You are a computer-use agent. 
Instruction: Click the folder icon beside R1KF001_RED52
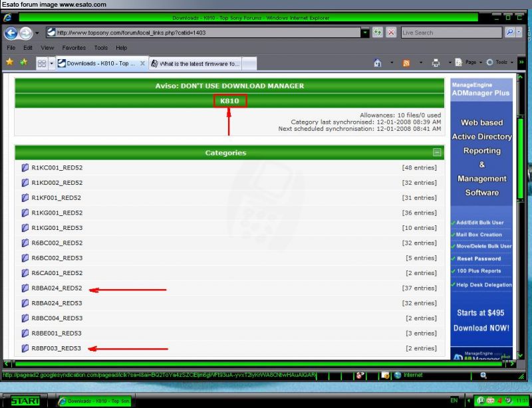coord(25,198)
